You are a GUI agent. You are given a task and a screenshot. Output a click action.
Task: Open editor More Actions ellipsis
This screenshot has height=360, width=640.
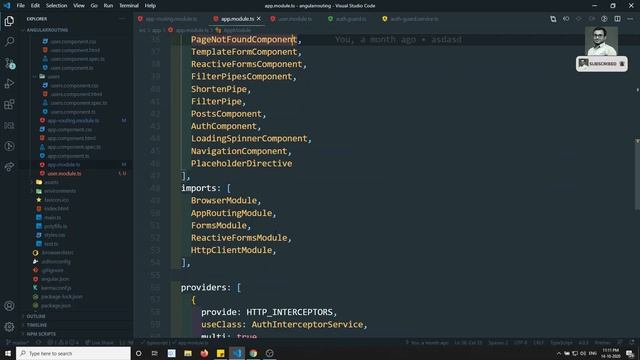pyautogui.click(x=630, y=19)
